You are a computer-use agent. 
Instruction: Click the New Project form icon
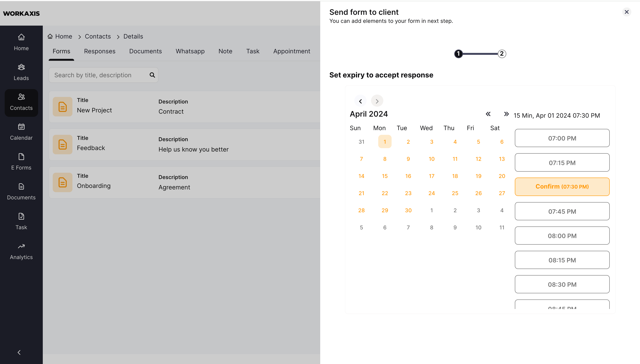click(x=62, y=107)
